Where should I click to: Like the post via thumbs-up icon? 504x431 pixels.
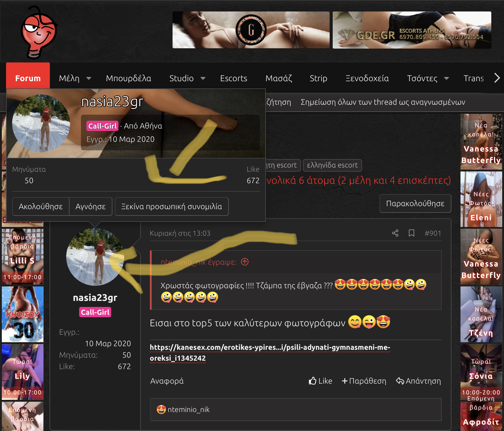[x=313, y=381]
